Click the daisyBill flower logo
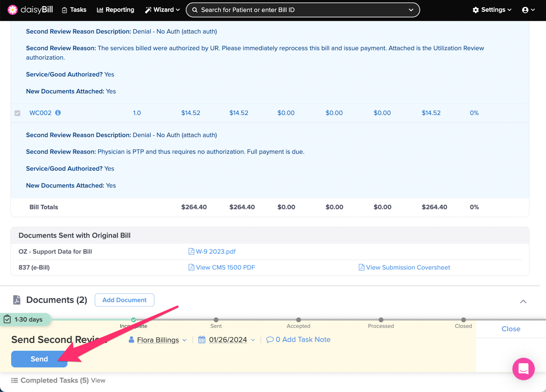The height and width of the screenshot is (392, 546). coord(13,10)
